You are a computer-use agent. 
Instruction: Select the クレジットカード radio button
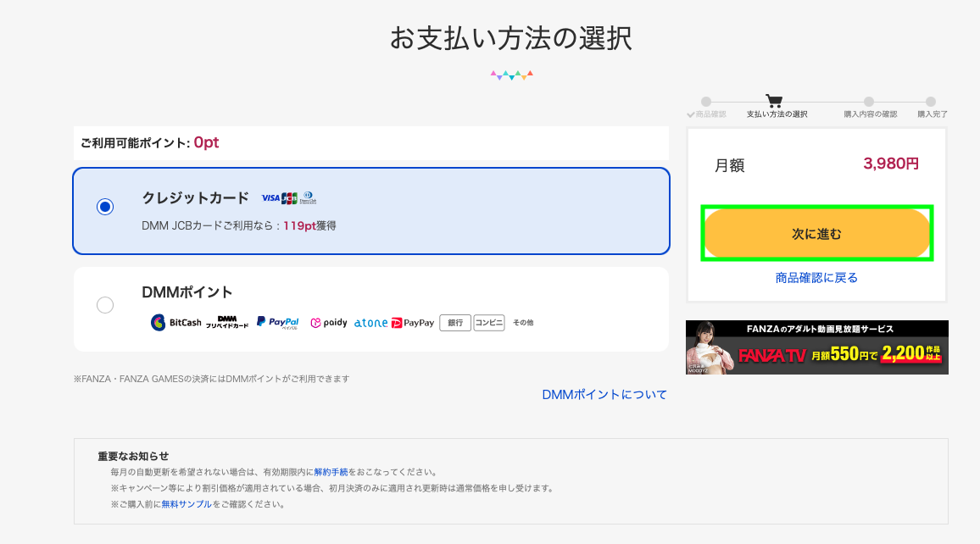(105, 207)
